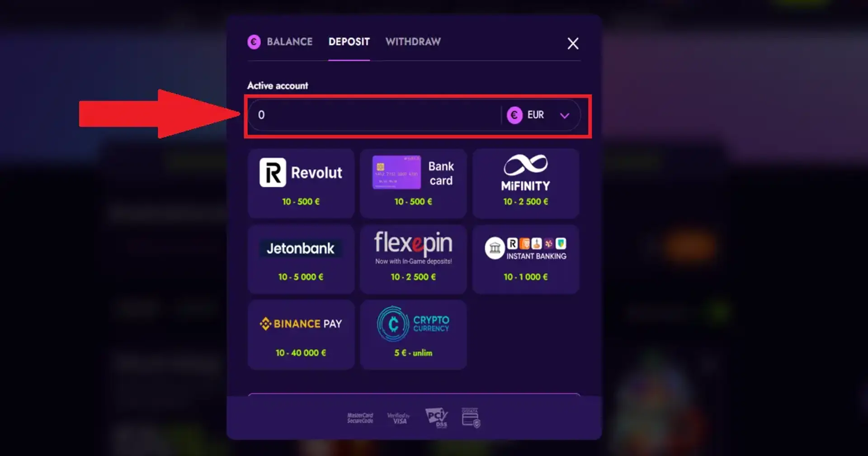Click the Active account label
Screen dimensions: 868x456
tap(278, 85)
